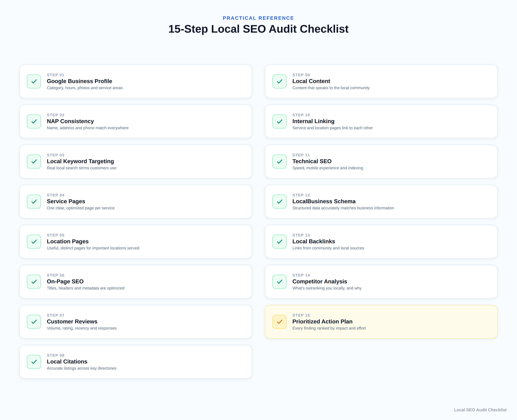
Task: Click the Location Pages checkmark icon
Action: 34,241
